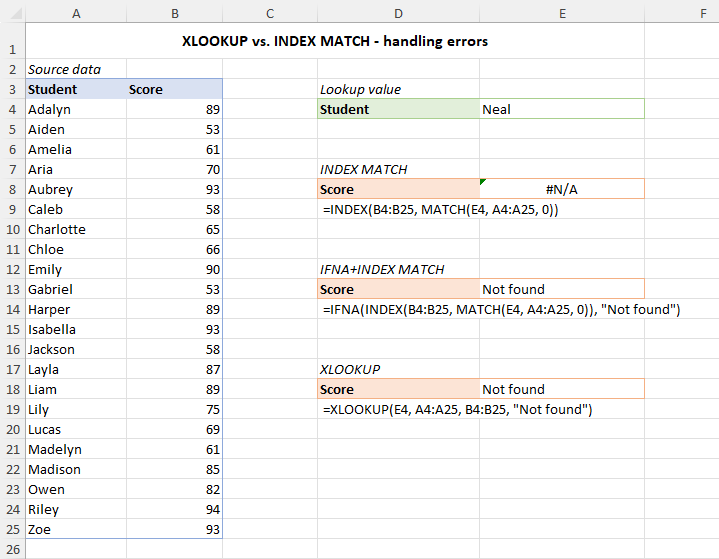Select column B header

[x=175, y=13]
